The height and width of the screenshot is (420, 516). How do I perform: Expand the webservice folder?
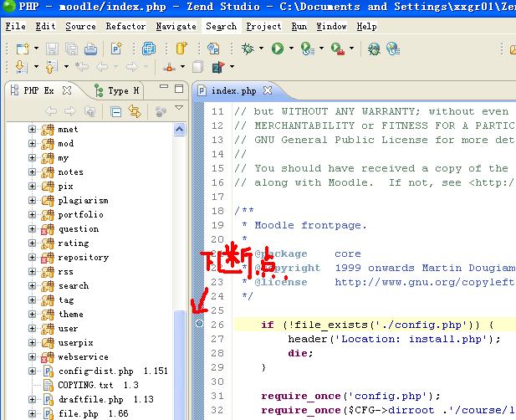click(32, 356)
